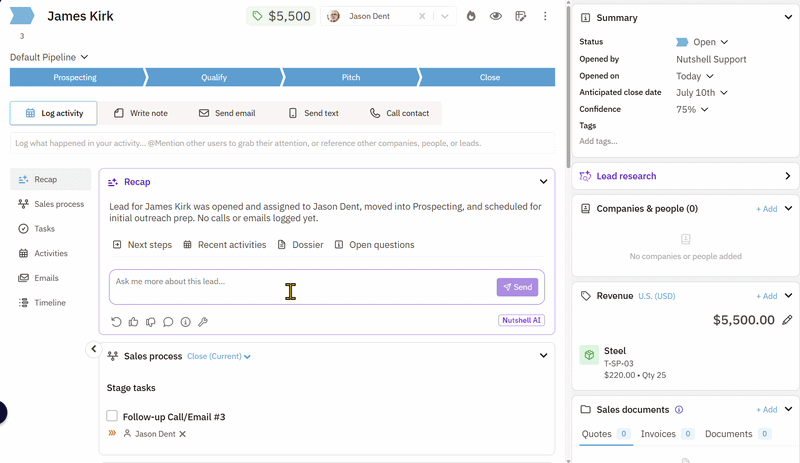The height and width of the screenshot is (463, 800).
Task: Switch to the Log activity tab
Action: (x=54, y=113)
